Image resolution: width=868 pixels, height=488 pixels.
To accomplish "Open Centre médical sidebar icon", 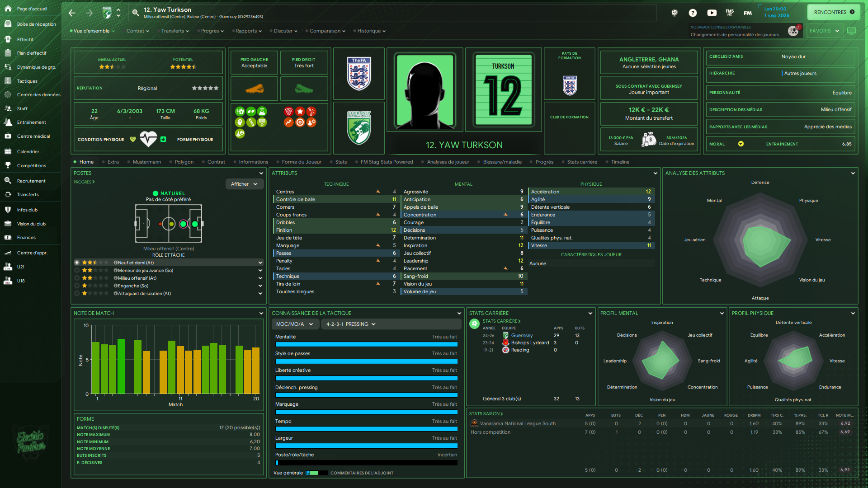I will coord(8,136).
